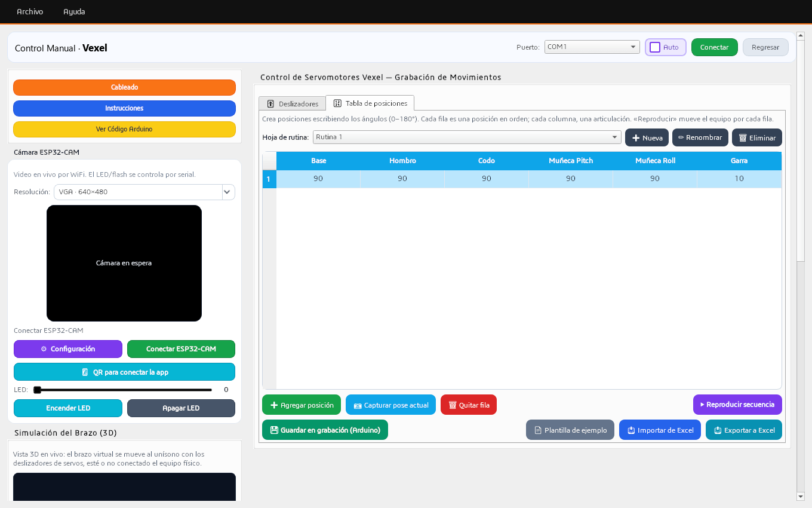
Task: Click the document icon on Plantilla de ejemplo
Action: point(538,430)
